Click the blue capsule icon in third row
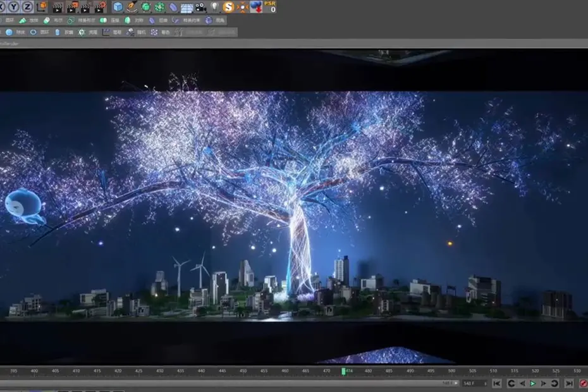The image size is (588, 392). pos(58,32)
